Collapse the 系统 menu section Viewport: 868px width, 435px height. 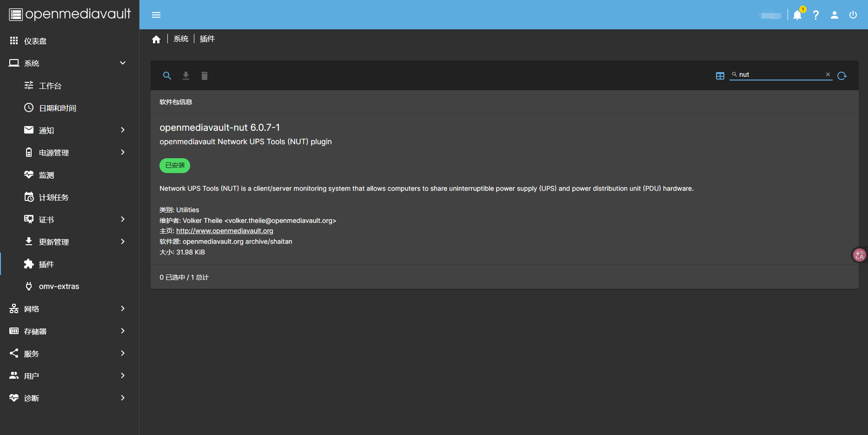[70, 63]
